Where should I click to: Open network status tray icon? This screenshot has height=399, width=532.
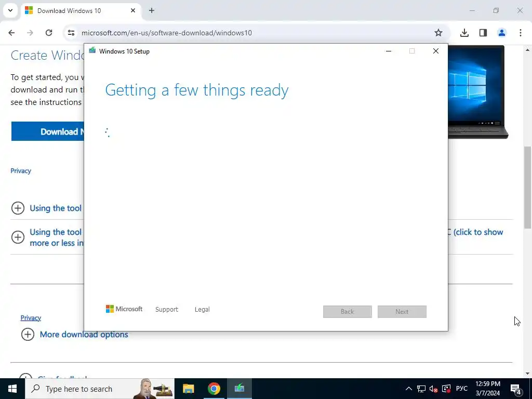pos(421,389)
